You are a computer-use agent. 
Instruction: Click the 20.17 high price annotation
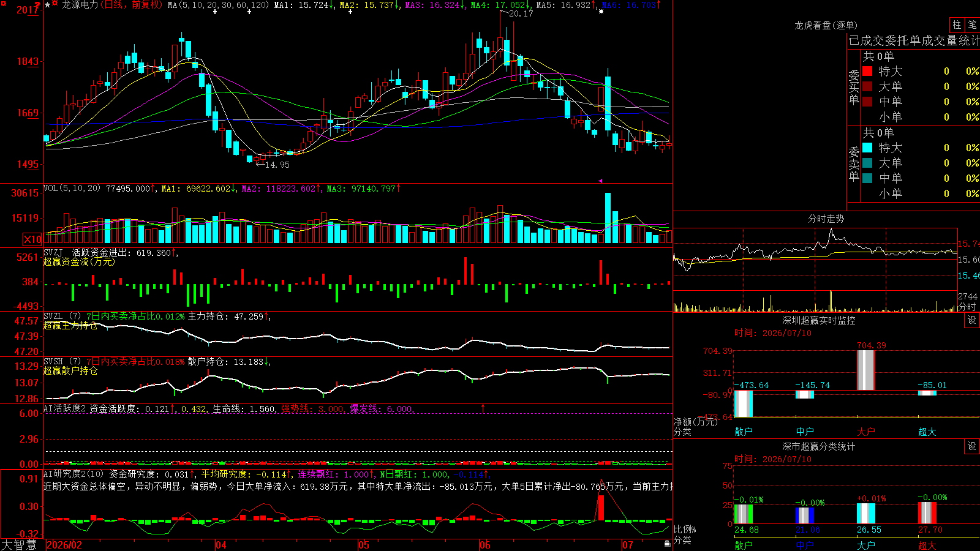pyautogui.click(x=521, y=13)
